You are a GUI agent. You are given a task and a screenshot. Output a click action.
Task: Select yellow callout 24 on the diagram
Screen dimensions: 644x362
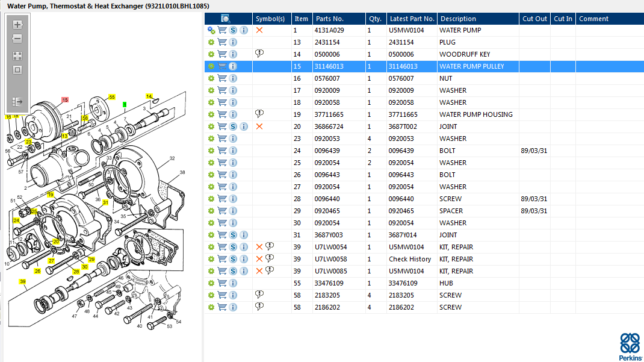[x=16, y=220]
